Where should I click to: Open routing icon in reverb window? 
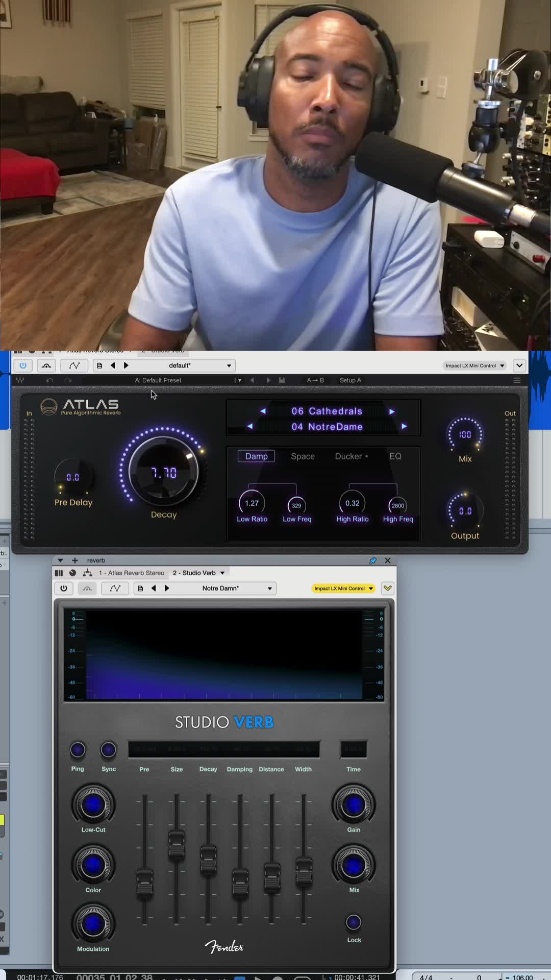point(87,573)
